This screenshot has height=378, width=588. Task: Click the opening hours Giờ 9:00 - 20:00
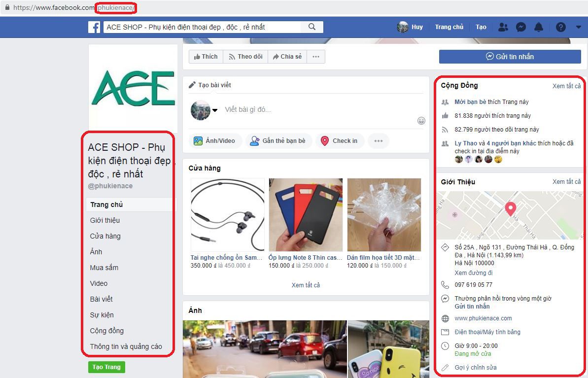coord(476,346)
